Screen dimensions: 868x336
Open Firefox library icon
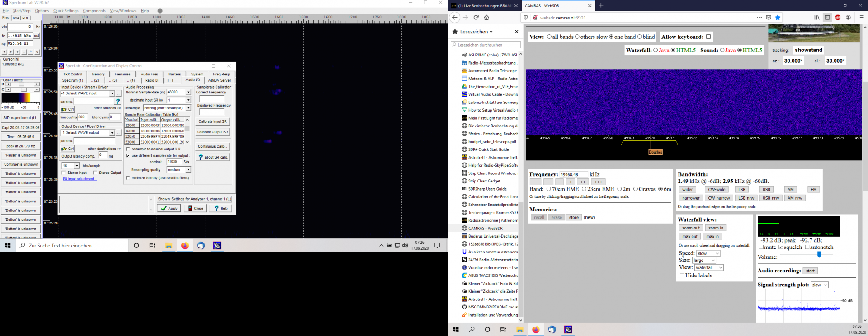pyautogui.click(x=817, y=18)
